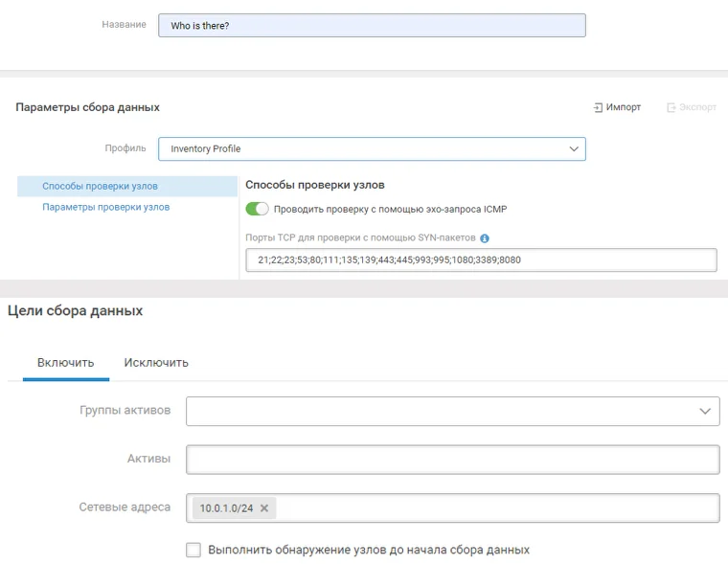The image size is (728, 564).
Task: Open the SYN-packets ports info tooltip icon
Action: tap(485, 238)
